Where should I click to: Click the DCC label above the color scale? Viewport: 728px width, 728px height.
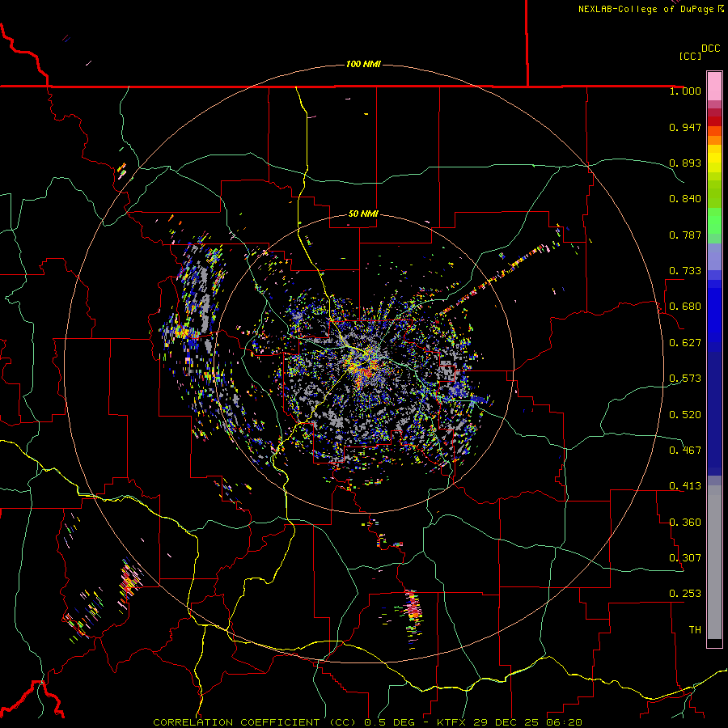tap(711, 49)
